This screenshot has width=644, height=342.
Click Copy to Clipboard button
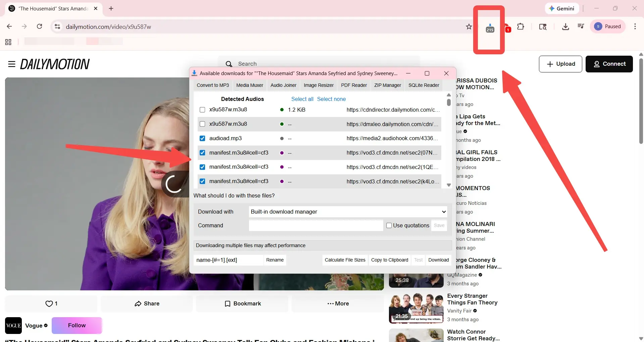[x=390, y=260]
